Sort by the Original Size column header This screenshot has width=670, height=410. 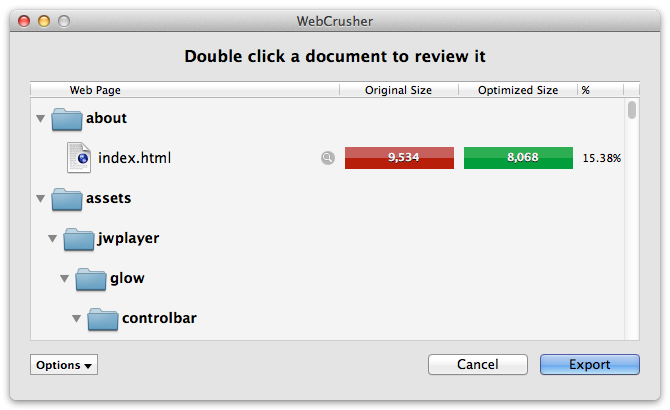click(x=399, y=90)
